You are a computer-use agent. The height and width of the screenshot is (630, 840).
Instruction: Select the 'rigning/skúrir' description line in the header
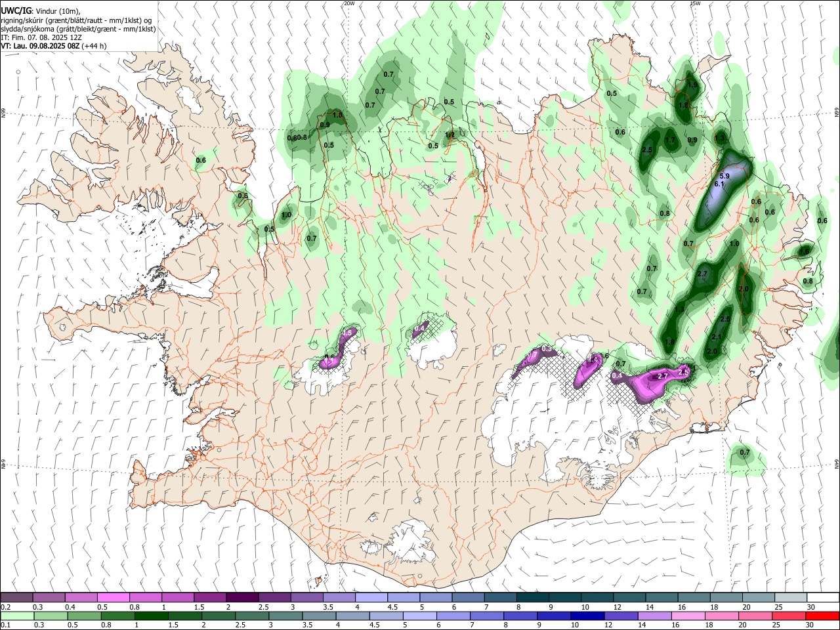[77, 20]
